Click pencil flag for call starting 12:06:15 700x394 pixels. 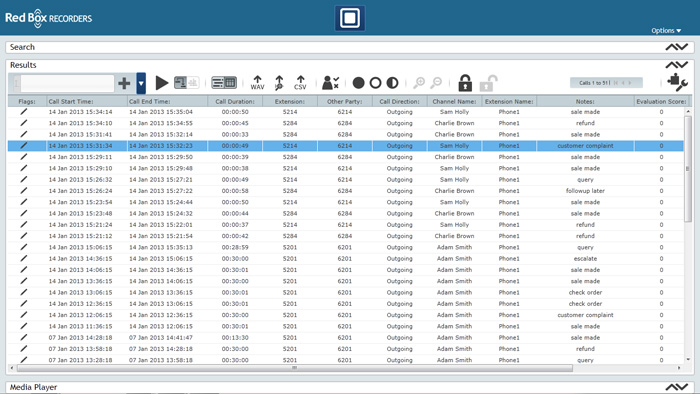pyautogui.click(x=24, y=315)
